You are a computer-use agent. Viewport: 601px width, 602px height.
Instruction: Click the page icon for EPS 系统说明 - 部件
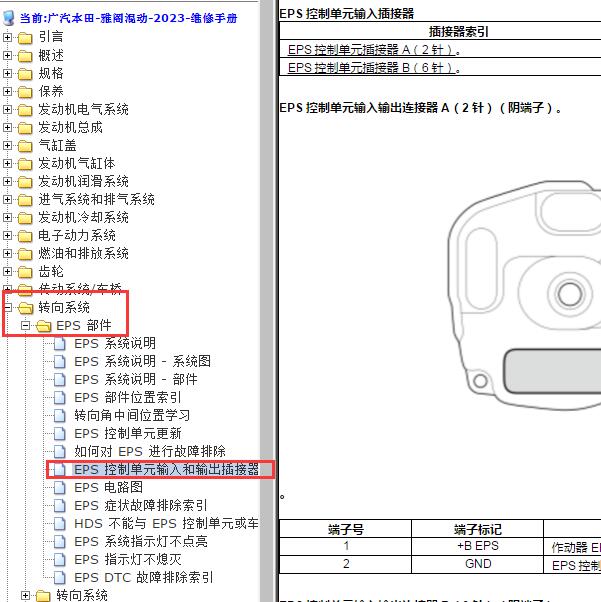(60, 380)
